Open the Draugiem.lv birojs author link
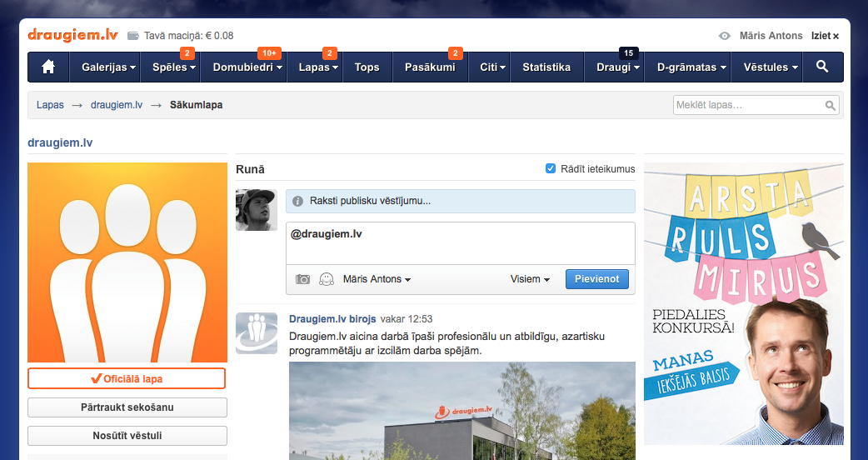 [332, 319]
